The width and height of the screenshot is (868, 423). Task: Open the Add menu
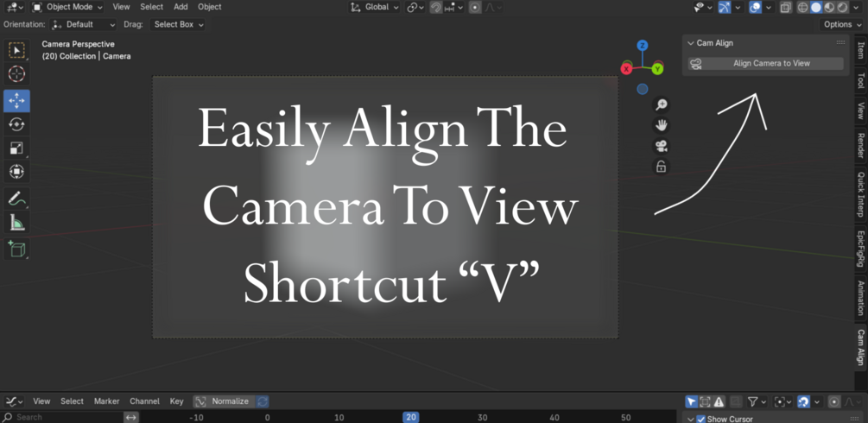pyautogui.click(x=181, y=7)
